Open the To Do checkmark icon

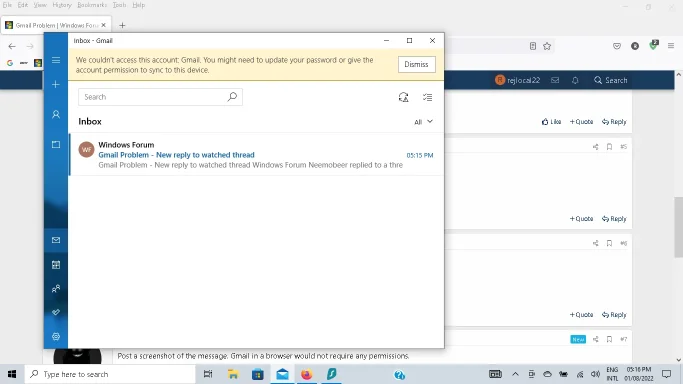(x=56, y=312)
